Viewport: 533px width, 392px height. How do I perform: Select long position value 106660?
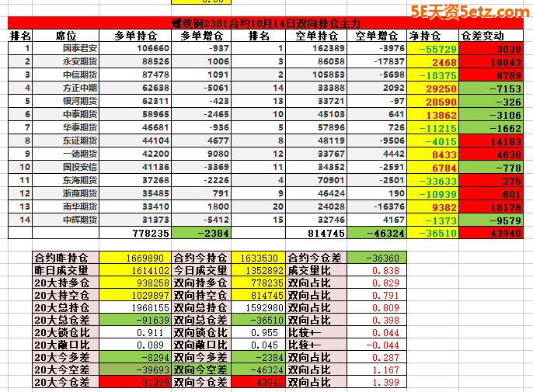135,48
